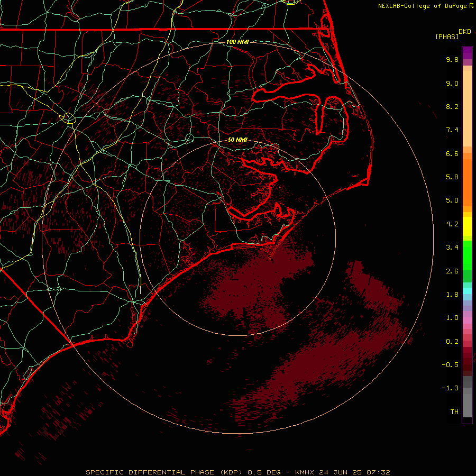The image size is (476, 476).
Task: Pick the cyan segment of the color scale
Action: pyautogui.click(x=467, y=291)
